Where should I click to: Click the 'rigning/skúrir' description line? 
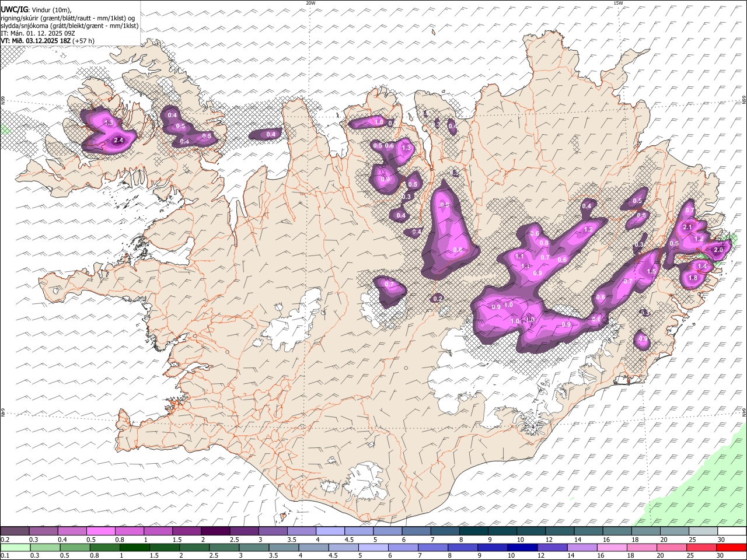coord(68,18)
